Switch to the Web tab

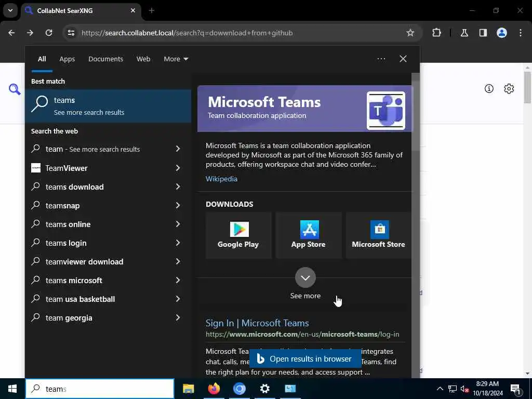tap(143, 59)
